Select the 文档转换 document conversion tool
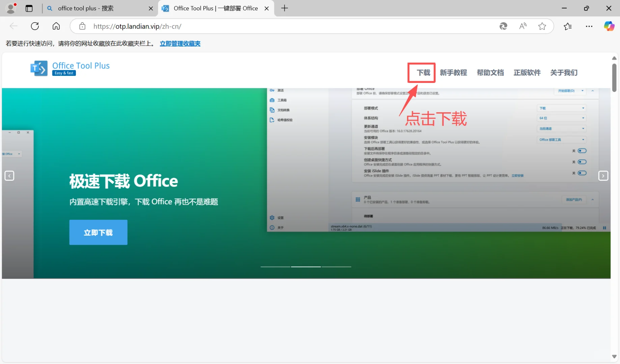 pos(283,110)
